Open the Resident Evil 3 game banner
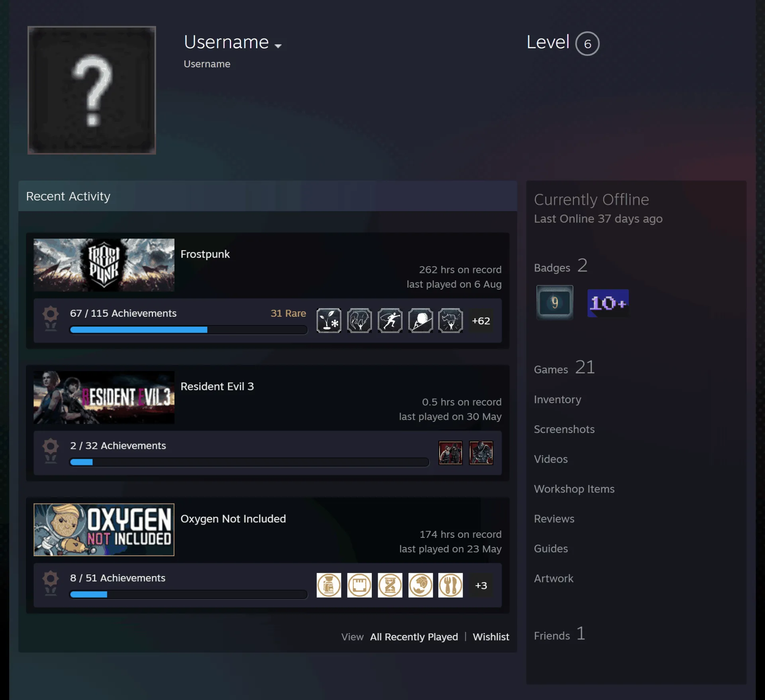 [x=104, y=397]
